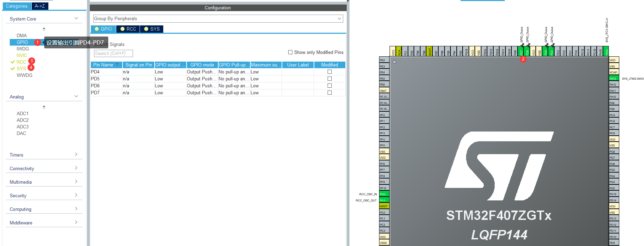Tick the Modified checkbox for PD6 row
This screenshot has width=644, height=246.
click(x=330, y=86)
